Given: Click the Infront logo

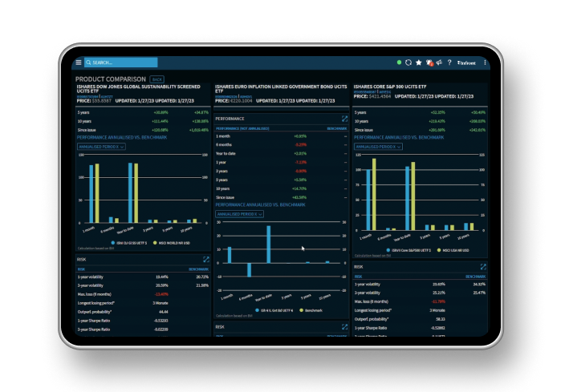Looking at the screenshot, I should pyautogui.click(x=466, y=63).
